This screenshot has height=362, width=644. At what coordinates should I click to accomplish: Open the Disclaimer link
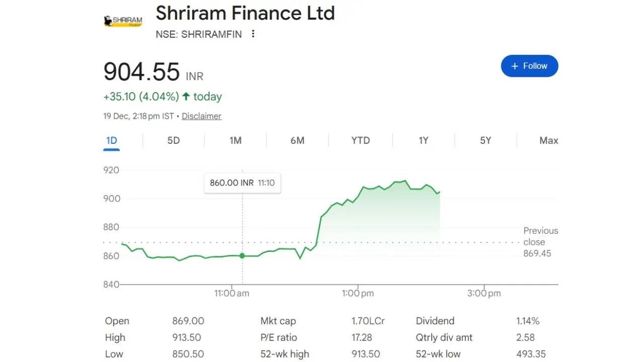click(201, 116)
